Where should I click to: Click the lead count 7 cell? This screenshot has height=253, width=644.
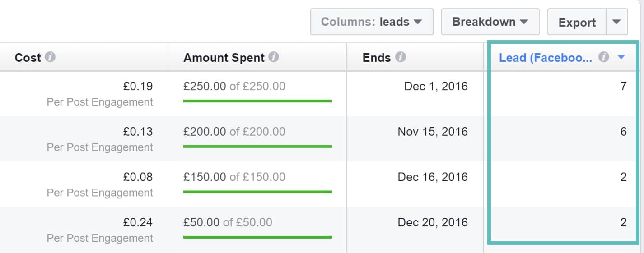[623, 86]
